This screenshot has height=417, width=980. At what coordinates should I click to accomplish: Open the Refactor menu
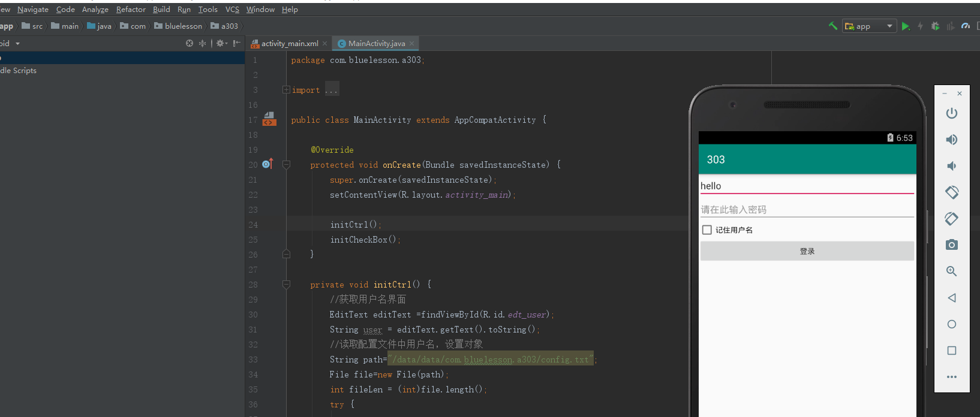(x=131, y=10)
